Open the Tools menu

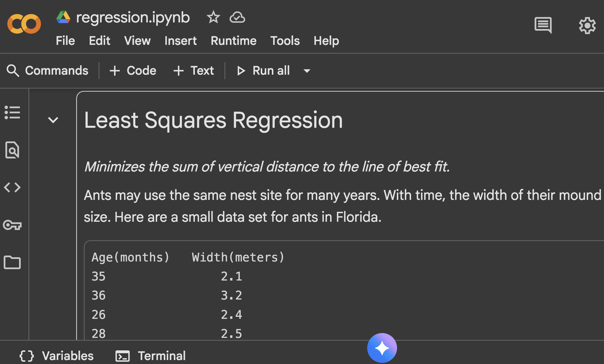pos(285,41)
